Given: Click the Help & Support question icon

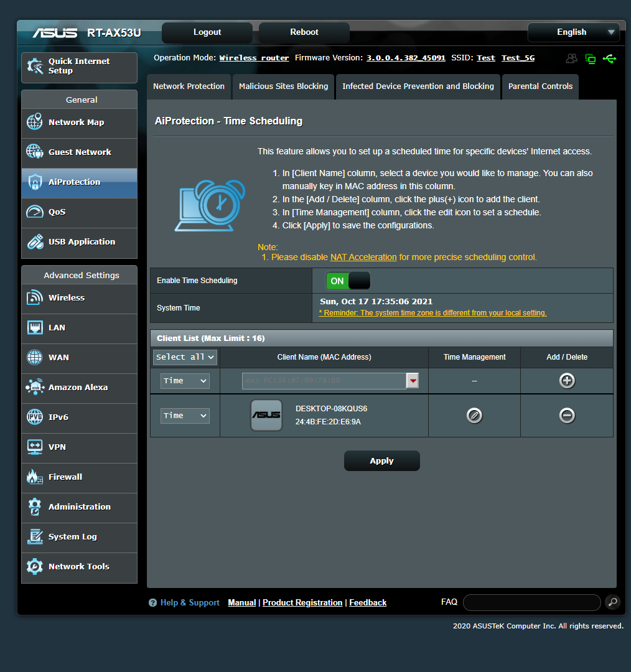Looking at the screenshot, I should (x=152, y=602).
